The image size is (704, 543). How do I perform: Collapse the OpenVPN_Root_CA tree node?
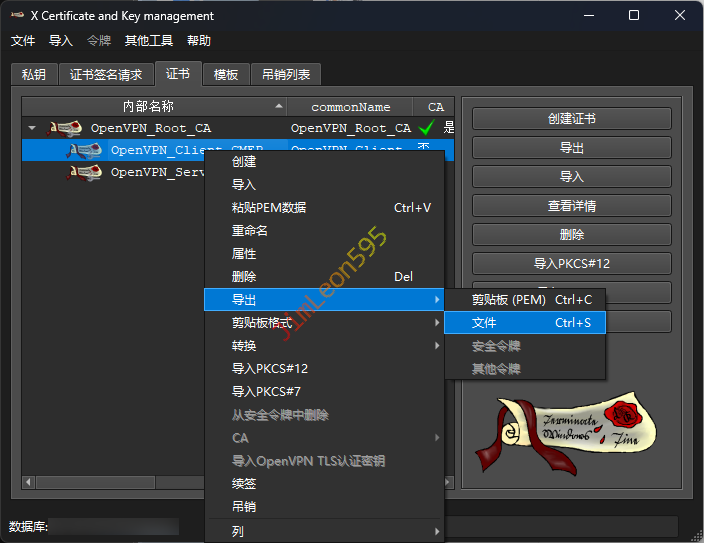(32, 128)
